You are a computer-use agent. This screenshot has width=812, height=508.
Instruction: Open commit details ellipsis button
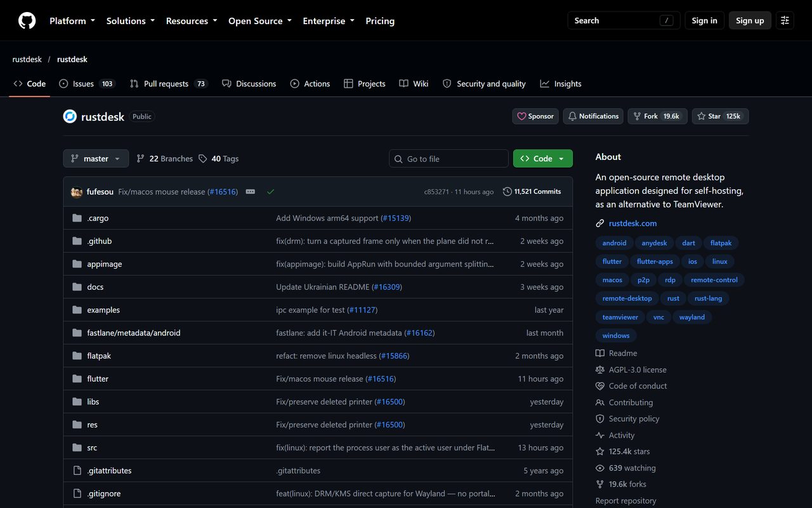(251, 192)
